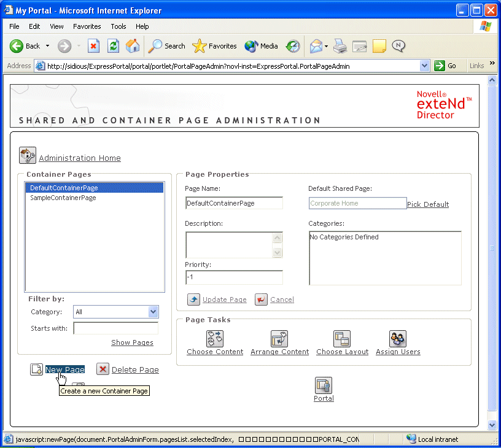The height and width of the screenshot is (448, 501).
Task: Open the Back button history arrow
Action: (x=48, y=46)
